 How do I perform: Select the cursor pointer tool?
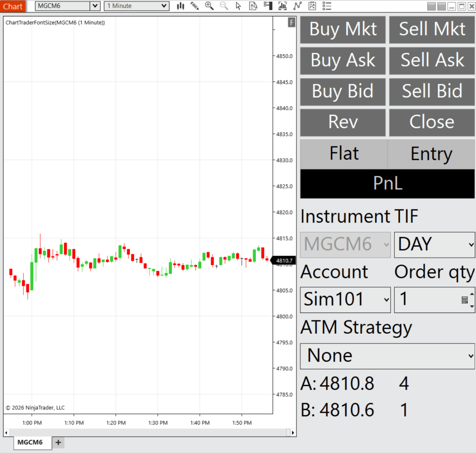pos(238,6)
